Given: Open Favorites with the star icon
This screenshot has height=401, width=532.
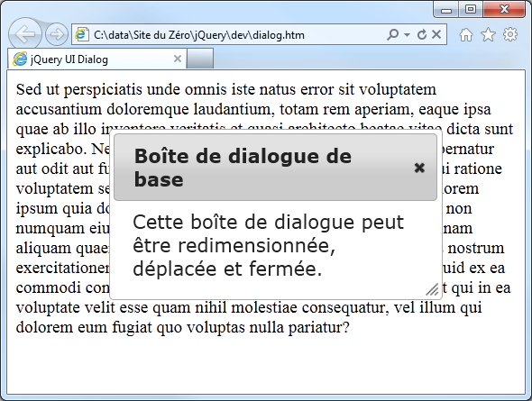Looking at the screenshot, I should (x=488, y=34).
